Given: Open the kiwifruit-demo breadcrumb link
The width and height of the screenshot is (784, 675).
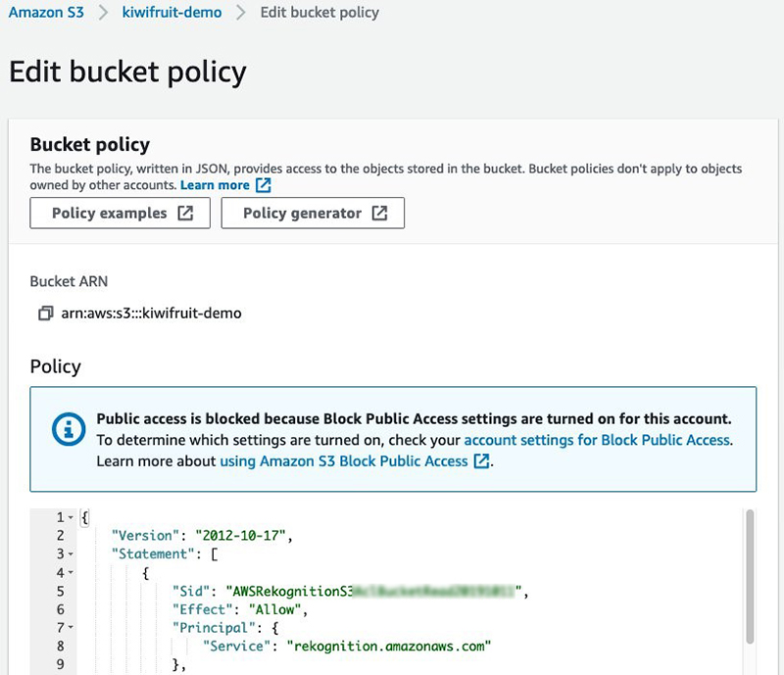Looking at the screenshot, I should 171,12.
